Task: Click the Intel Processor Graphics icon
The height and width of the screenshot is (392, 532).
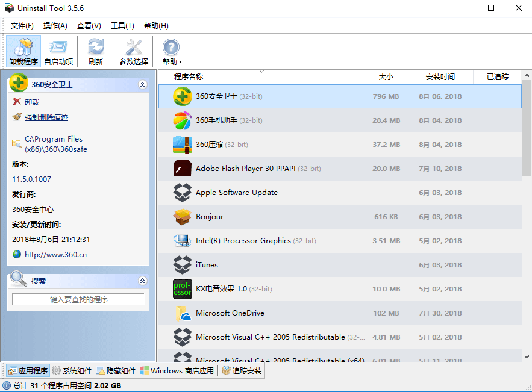Action: coord(183,241)
